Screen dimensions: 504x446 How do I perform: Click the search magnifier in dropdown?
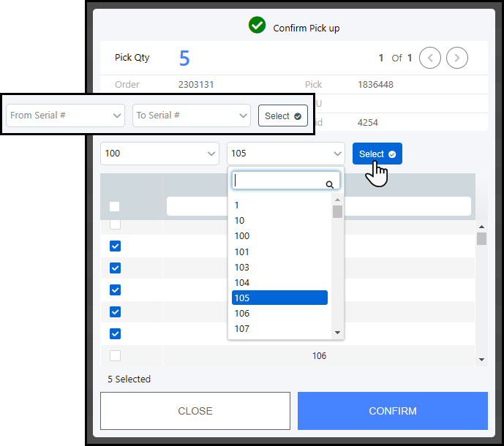(330, 185)
